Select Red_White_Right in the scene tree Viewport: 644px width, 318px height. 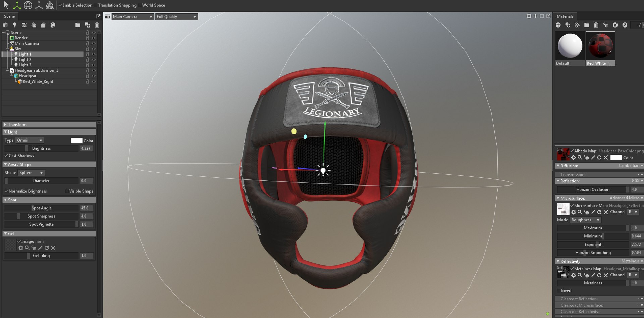[x=38, y=82]
